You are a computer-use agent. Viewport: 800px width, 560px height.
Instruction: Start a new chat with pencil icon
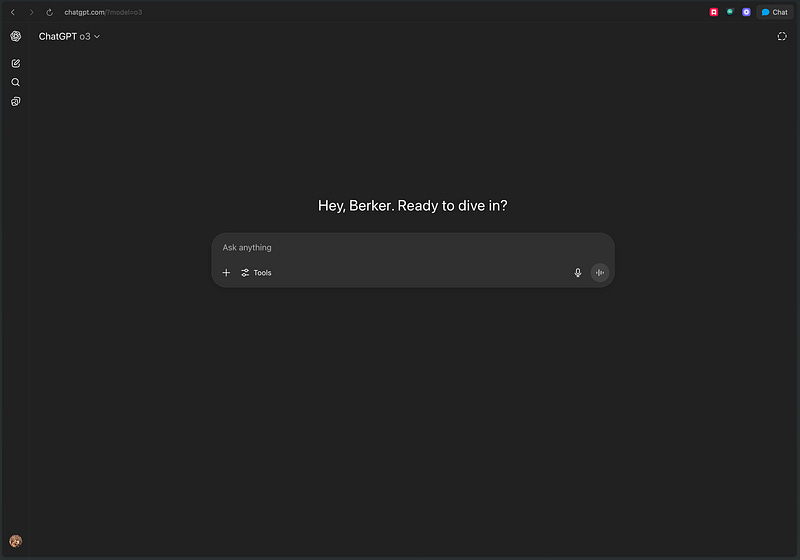pos(16,63)
